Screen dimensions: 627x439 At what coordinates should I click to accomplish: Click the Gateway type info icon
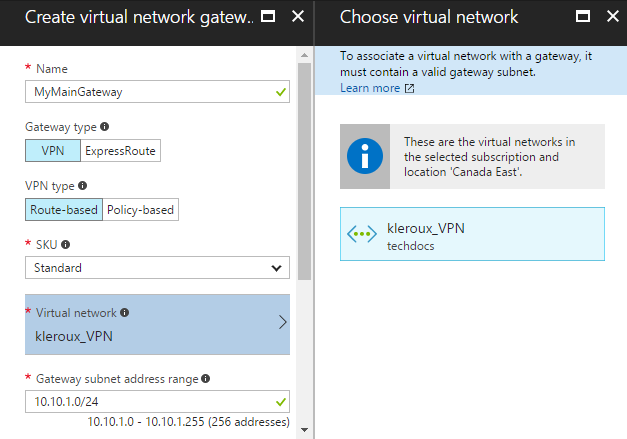(x=105, y=128)
